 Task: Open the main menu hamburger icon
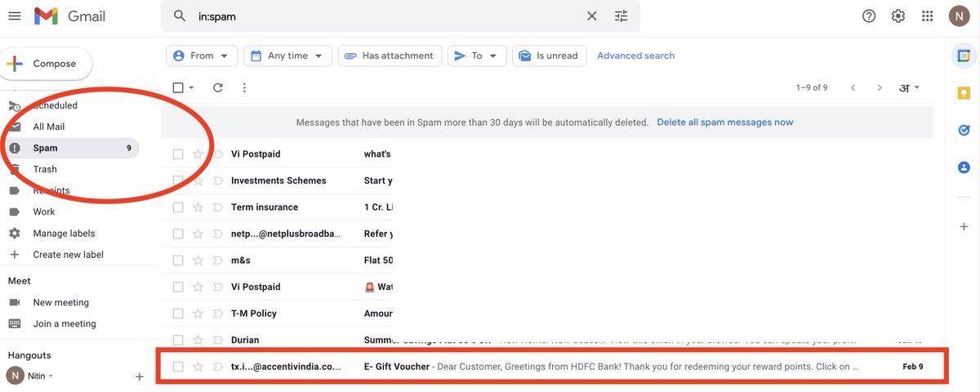click(x=14, y=16)
